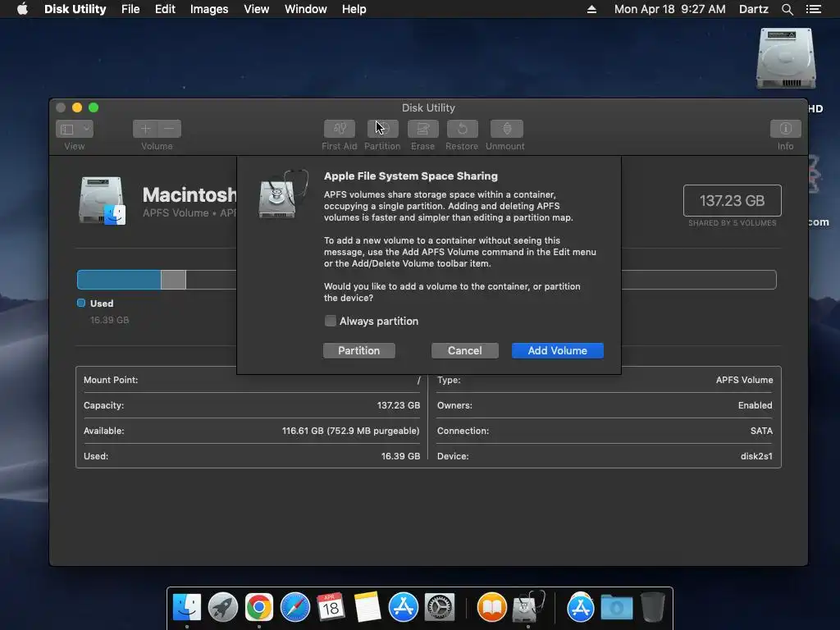Open the View menu in the menu bar
This screenshot has height=630, width=840.
coord(256,9)
